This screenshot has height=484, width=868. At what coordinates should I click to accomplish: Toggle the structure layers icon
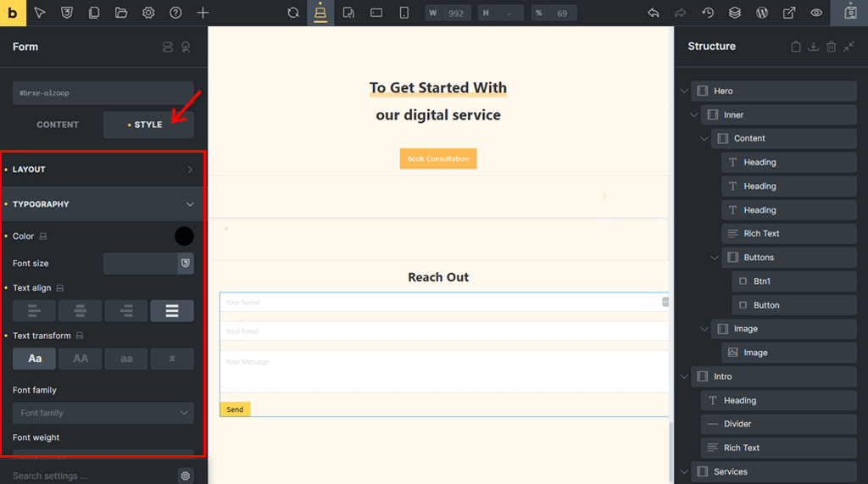(x=735, y=13)
